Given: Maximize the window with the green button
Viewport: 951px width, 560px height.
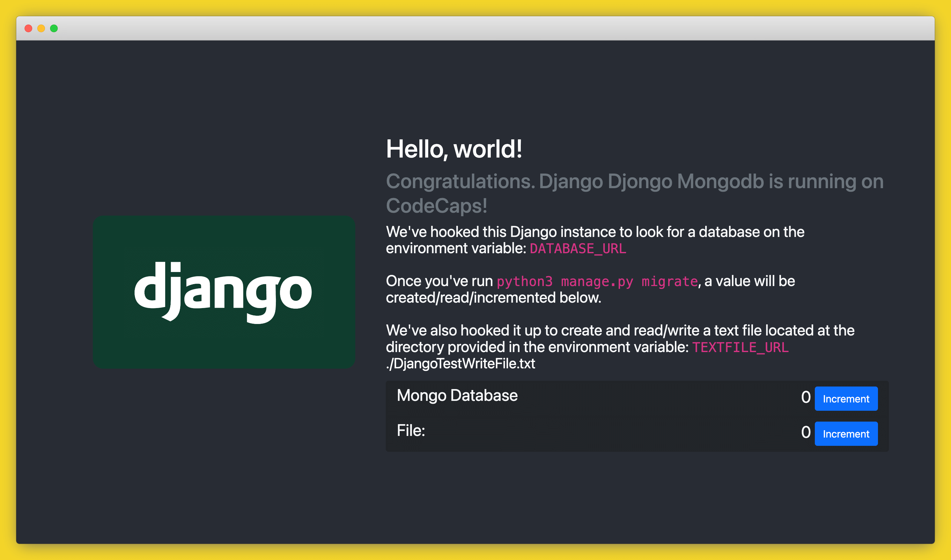Looking at the screenshot, I should click(x=54, y=28).
